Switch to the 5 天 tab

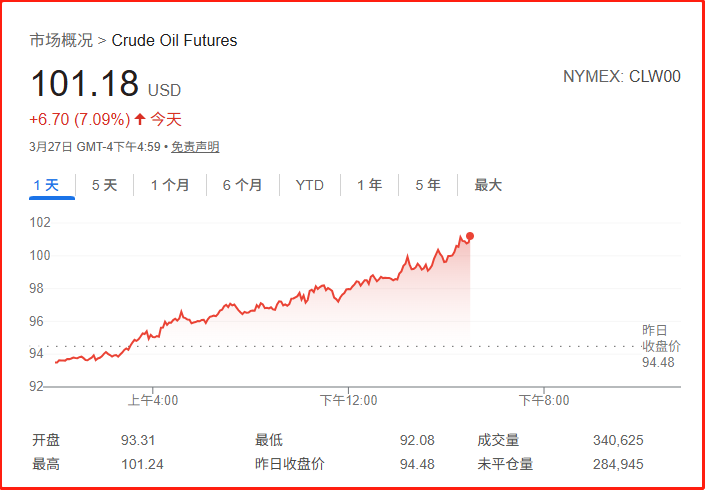[x=104, y=185]
